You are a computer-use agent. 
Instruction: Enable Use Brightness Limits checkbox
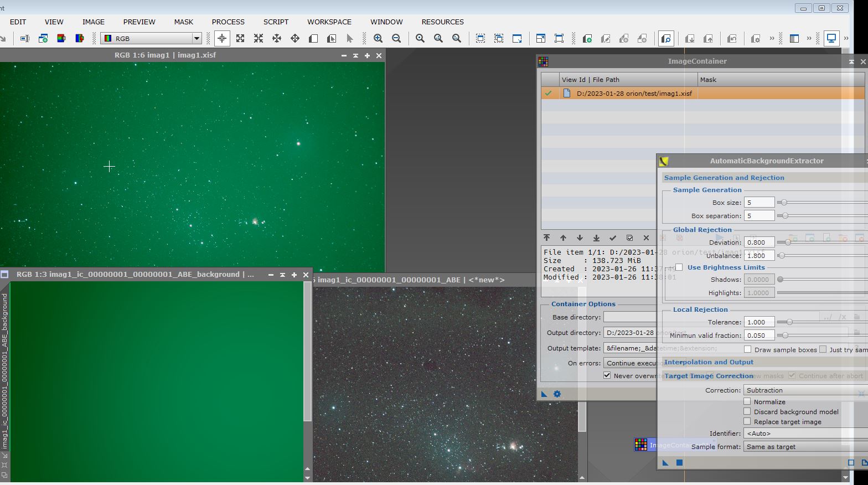point(679,267)
